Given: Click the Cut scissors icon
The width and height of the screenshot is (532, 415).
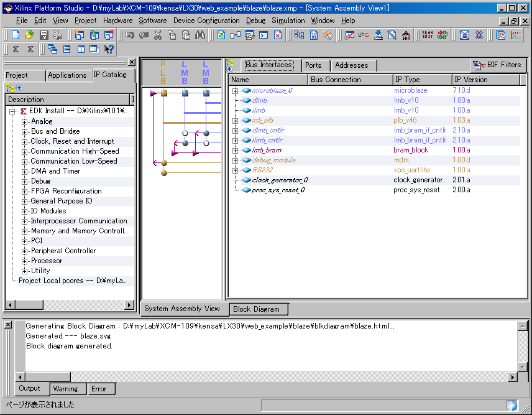Looking at the screenshot, I should pyautogui.click(x=158, y=35).
